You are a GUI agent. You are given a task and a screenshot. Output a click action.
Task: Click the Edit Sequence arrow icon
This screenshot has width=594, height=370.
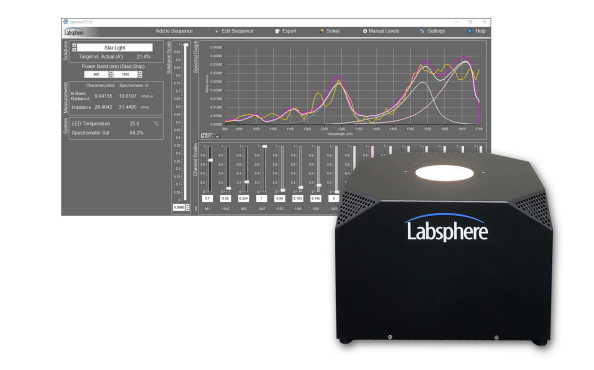(217, 31)
